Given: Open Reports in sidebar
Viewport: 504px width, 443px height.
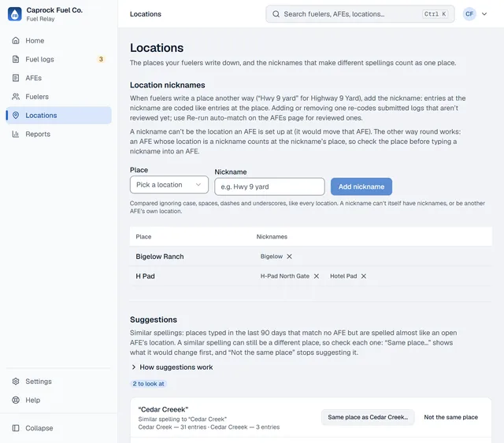Looking at the screenshot, I should [58, 134].
